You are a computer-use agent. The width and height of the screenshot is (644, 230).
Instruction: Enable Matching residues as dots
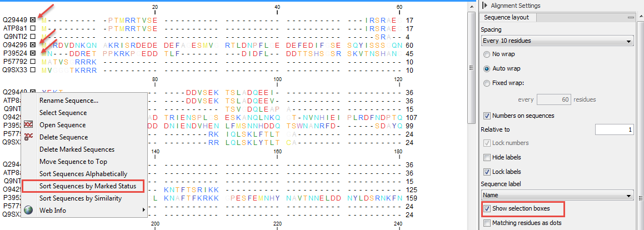(487, 223)
